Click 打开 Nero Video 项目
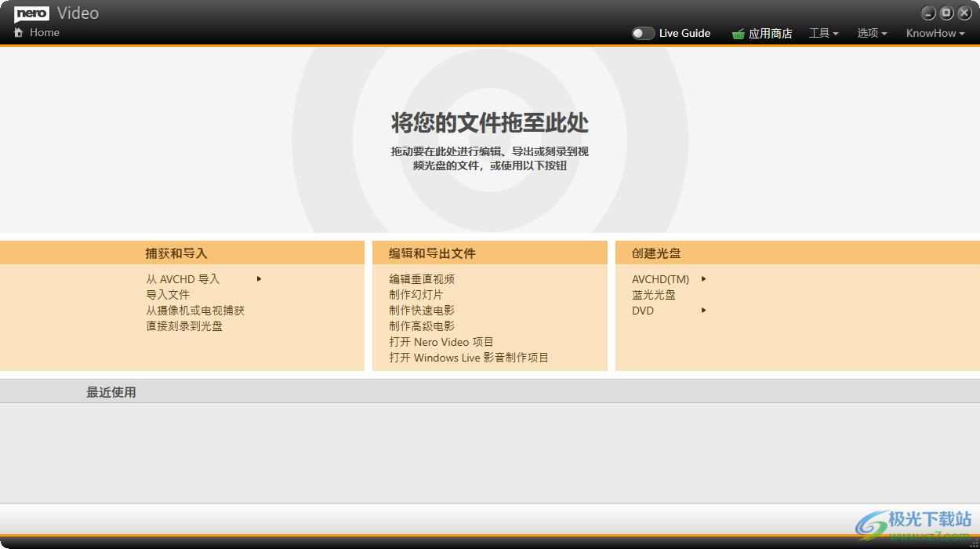 pyautogui.click(x=441, y=342)
